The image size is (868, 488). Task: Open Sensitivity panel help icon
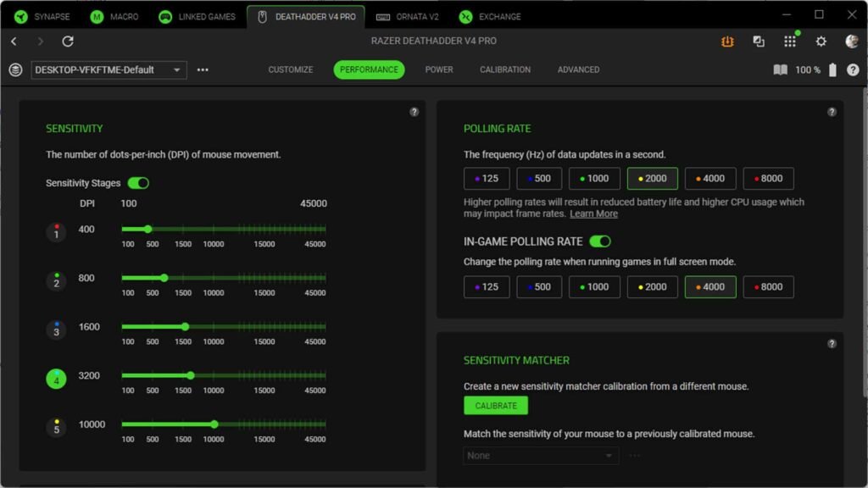click(414, 112)
